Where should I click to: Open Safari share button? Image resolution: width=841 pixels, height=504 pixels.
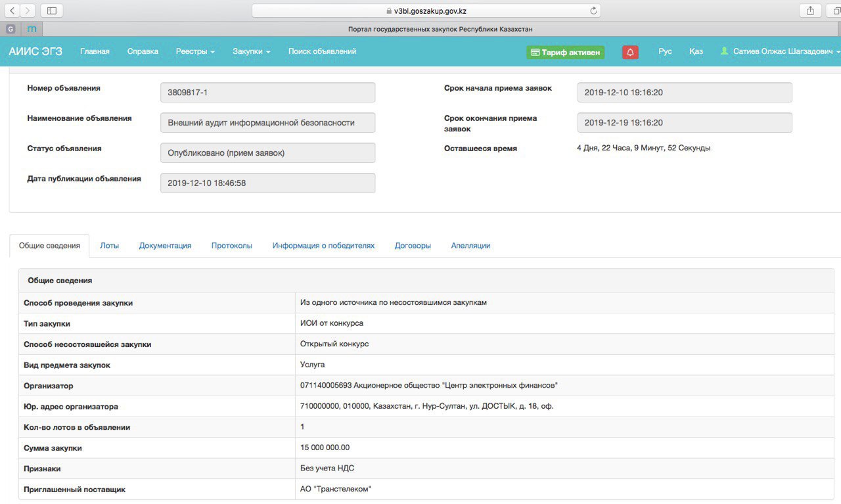(x=810, y=11)
